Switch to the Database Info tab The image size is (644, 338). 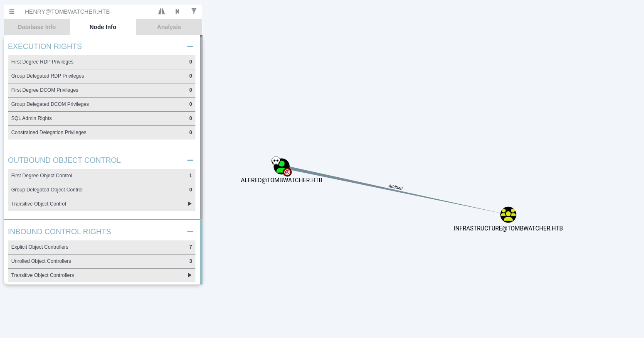37,27
